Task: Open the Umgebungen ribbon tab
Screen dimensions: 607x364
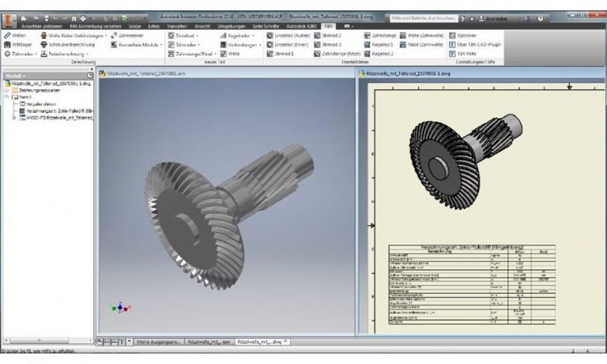Action: click(232, 26)
